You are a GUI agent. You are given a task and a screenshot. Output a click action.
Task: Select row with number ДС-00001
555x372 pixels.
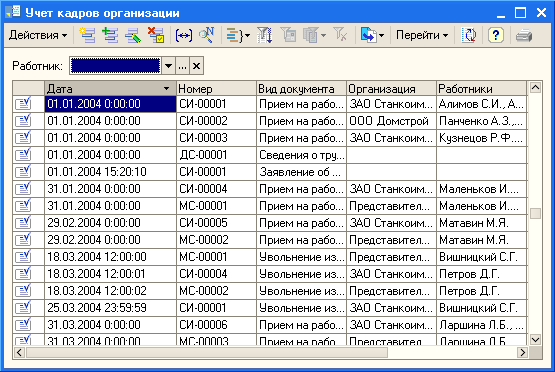[x=270, y=155]
